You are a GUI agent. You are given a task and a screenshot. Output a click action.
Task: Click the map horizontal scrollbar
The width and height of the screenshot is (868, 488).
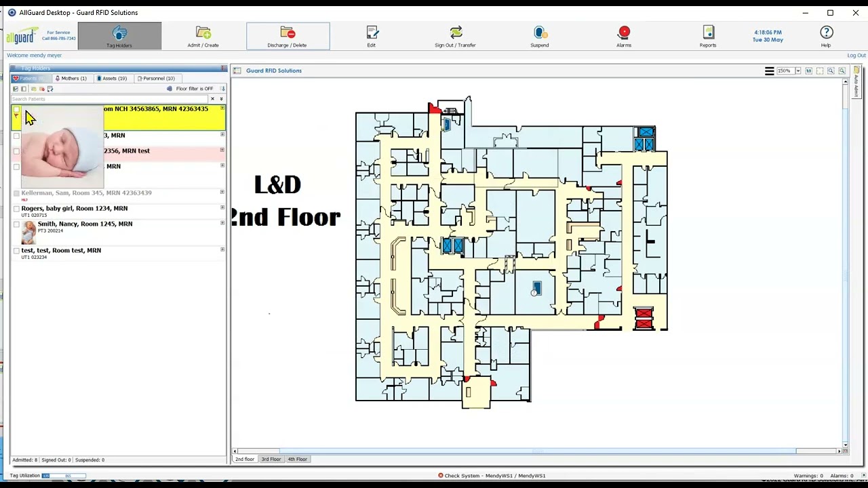click(537, 451)
